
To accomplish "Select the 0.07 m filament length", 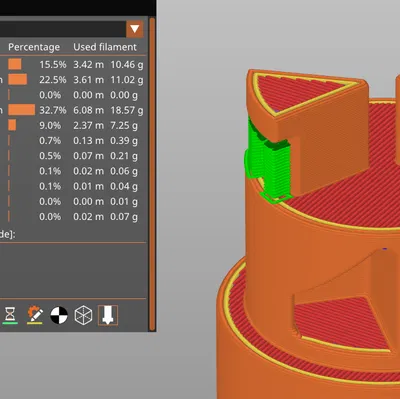I will point(88,156).
